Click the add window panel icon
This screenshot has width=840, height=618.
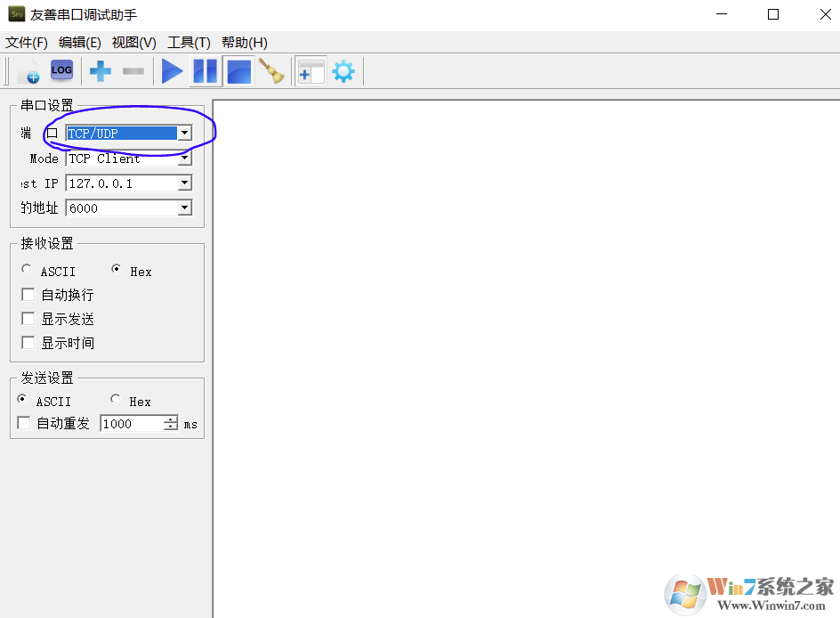pyautogui.click(x=311, y=71)
